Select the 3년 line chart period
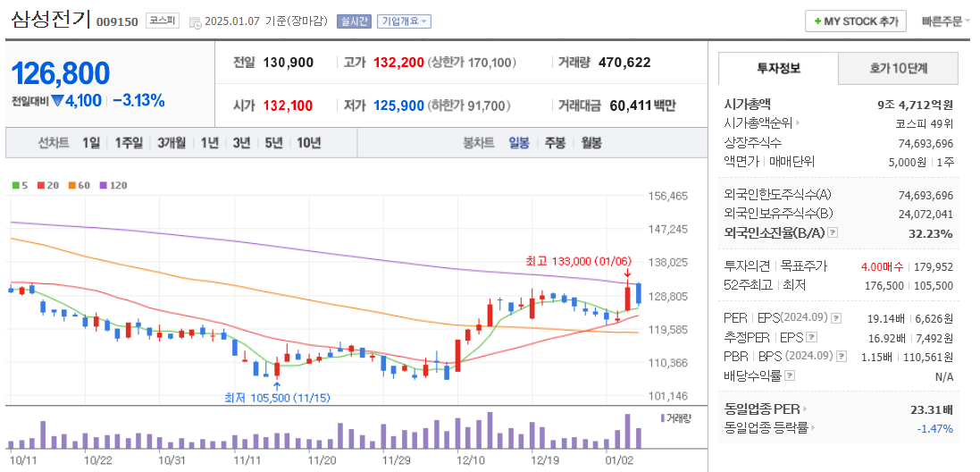This screenshot has height=472, width=980. 241,143
